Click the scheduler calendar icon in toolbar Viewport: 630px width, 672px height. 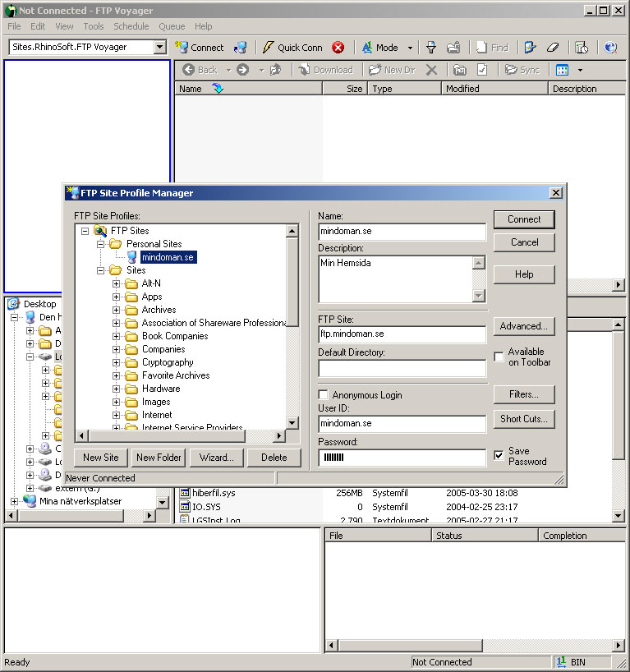tap(582, 47)
